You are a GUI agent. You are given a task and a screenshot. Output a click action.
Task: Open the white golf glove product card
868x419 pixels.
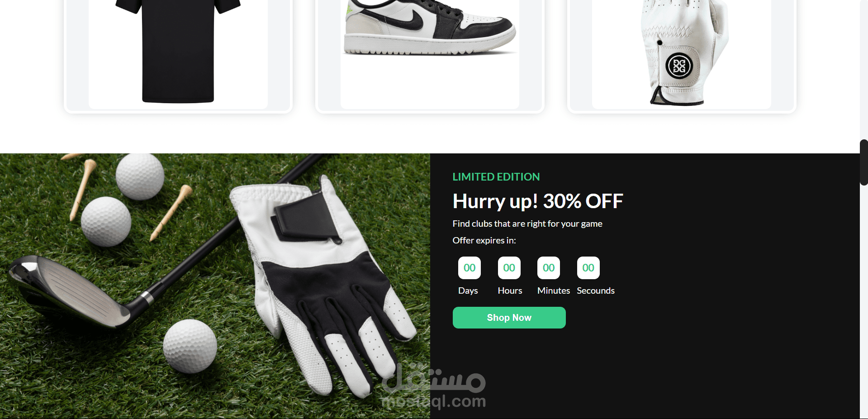tap(681, 55)
